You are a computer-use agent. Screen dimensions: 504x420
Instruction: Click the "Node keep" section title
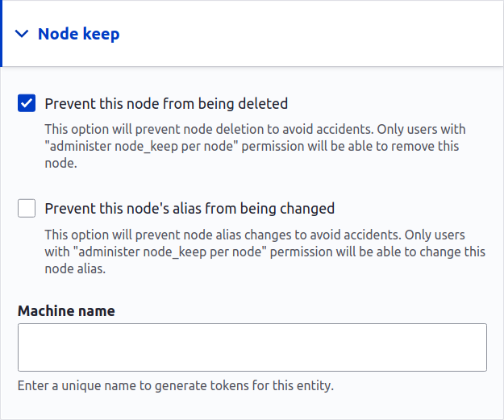(x=79, y=34)
